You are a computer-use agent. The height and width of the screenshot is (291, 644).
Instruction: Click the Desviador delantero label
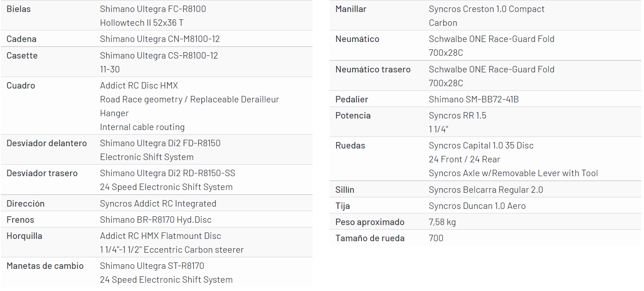[x=47, y=143]
